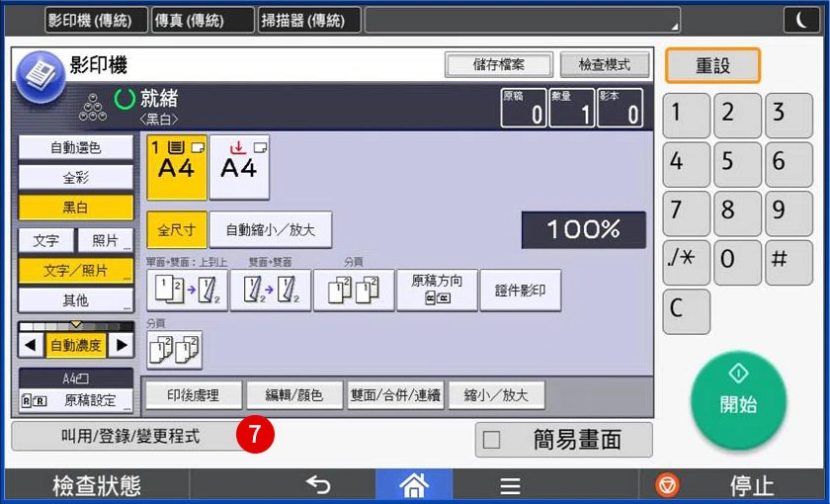
Task: Choose the 分頁 sort icon in the top row
Action: (354, 291)
